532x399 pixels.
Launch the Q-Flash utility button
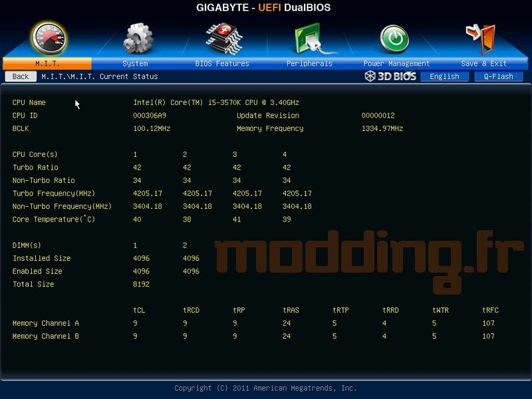pos(498,76)
